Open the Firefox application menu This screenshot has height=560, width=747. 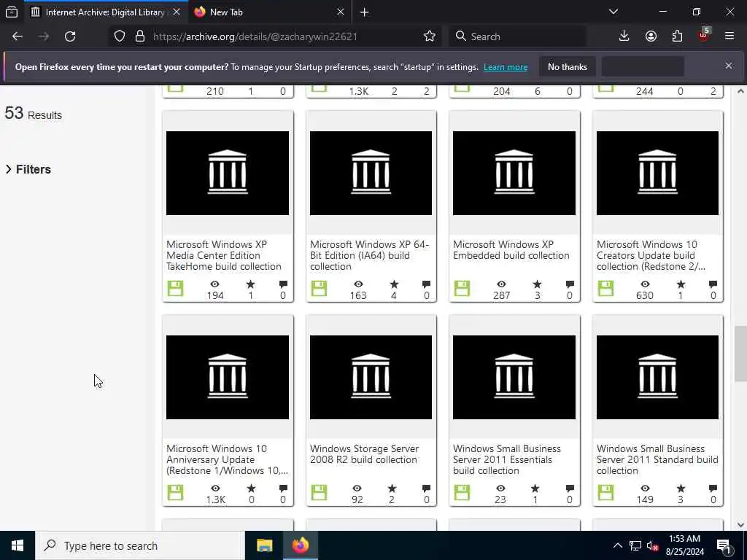point(729,36)
